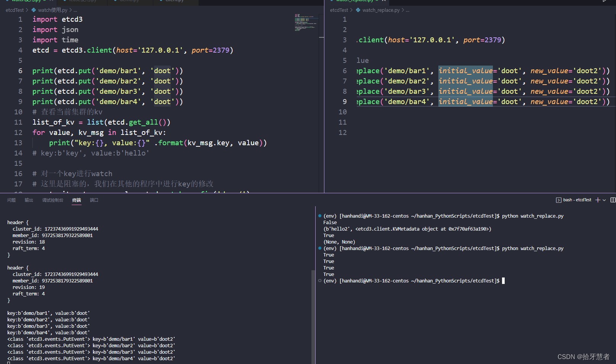Click .client(host='127.0.0.1') line in right editor
The width and height of the screenshot is (616, 364).
pos(431,40)
